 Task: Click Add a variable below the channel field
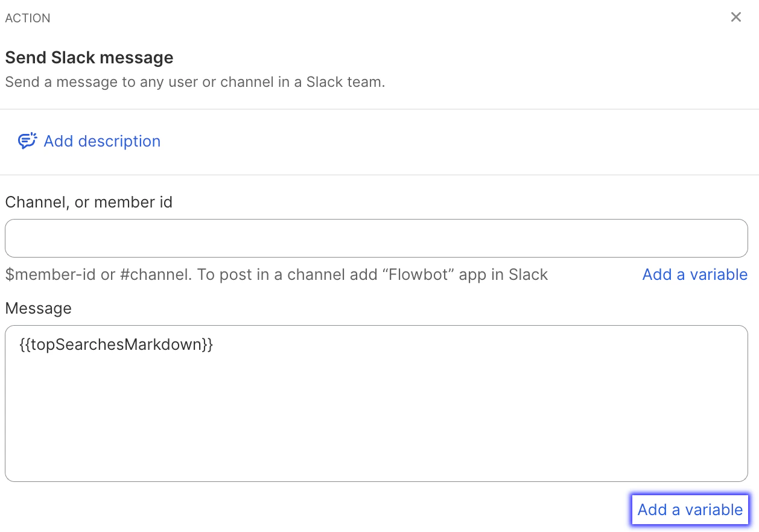(x=694, y=274)
